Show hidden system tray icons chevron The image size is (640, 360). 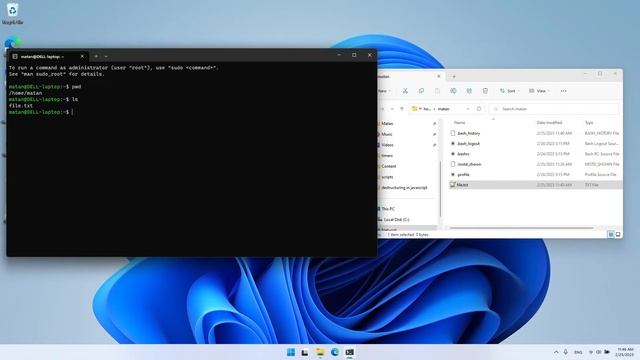tap(556, 352)
